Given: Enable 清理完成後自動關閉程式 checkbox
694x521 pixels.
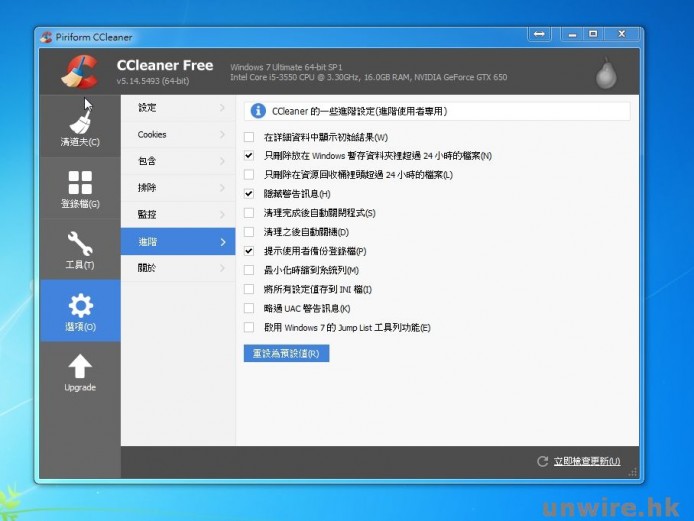Looking at the screenshot, I should pos(249,213).
